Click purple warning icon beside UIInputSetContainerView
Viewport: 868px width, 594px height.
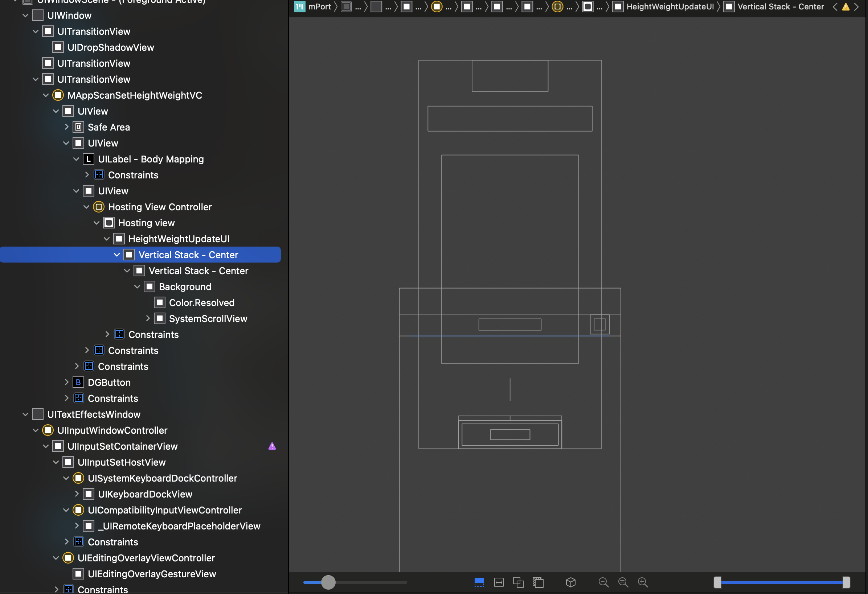point(272,446)
